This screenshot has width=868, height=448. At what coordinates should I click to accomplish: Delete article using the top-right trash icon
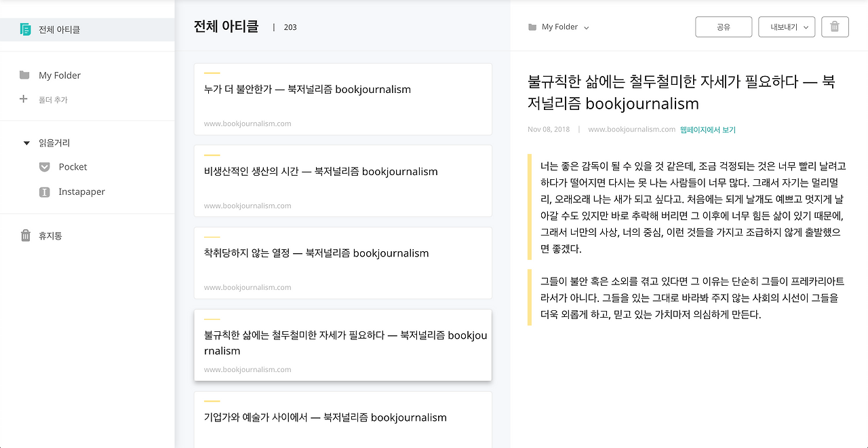[x=835, y=26]
